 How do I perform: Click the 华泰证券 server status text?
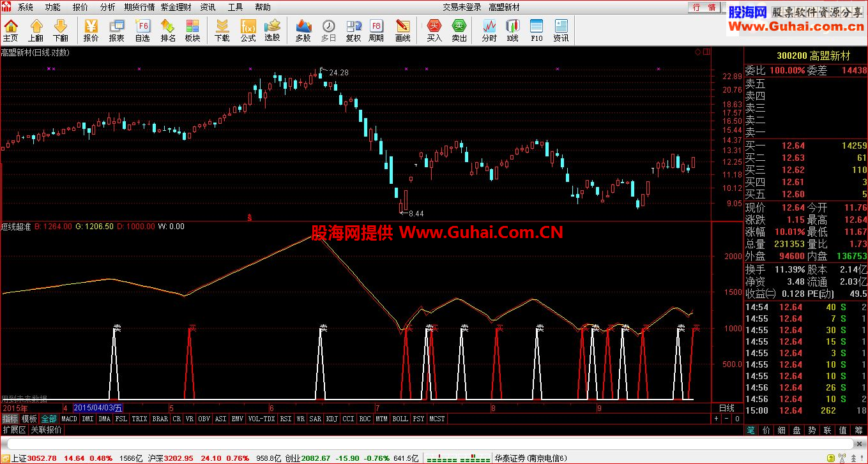pyautogui.click(x=530, y=458)
